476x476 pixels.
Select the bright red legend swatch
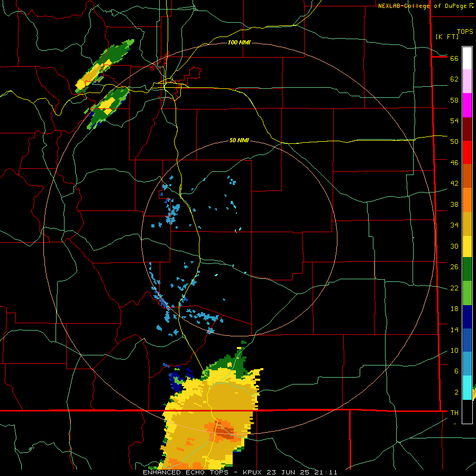point(467,152)
